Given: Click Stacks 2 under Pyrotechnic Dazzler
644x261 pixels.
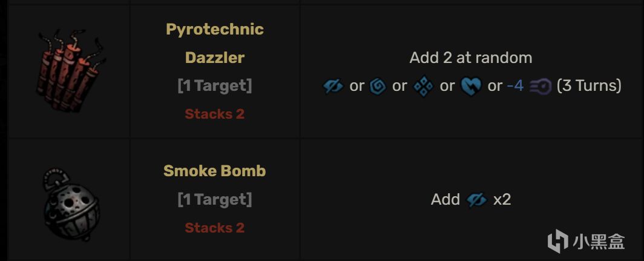Looking at the screenshot, I should (x=215, y=114).
